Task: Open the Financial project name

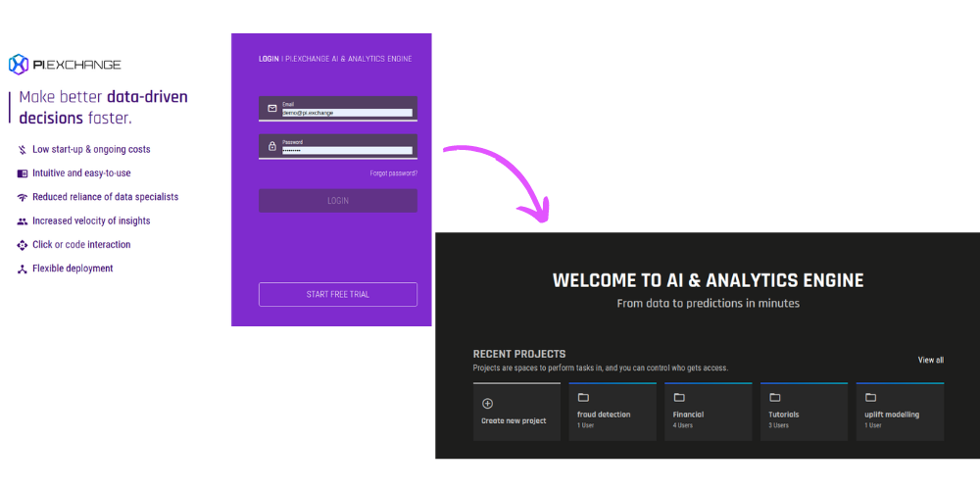Action: click(688, 415)
